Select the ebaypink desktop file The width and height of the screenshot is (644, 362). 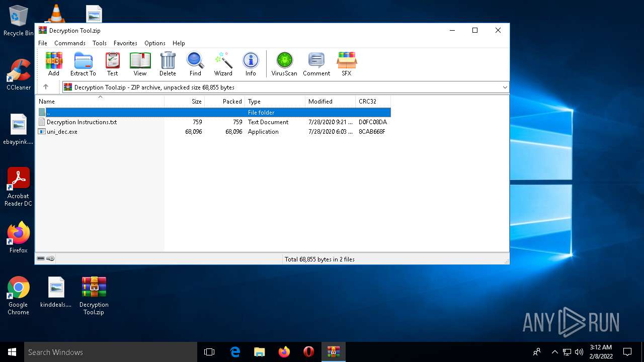coord(19,129)
